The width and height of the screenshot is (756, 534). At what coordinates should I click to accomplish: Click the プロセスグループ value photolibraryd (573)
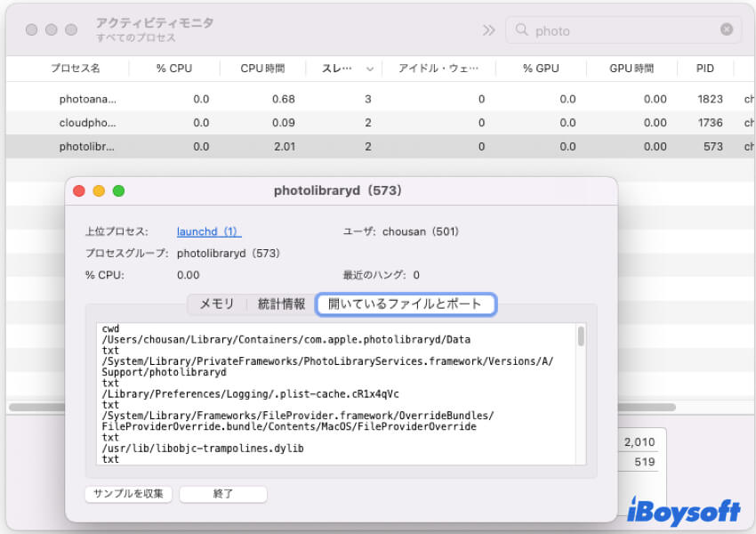click(x=228, y=254)
